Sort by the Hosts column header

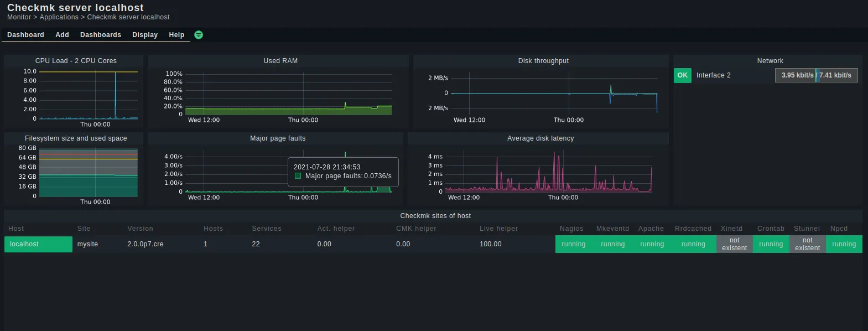[x=213, y=229]
